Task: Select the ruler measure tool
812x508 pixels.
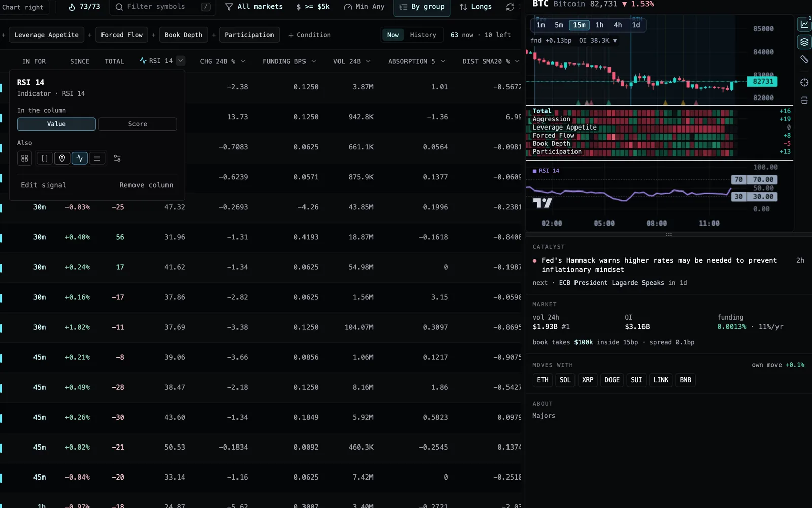Action: click(804, 59)
